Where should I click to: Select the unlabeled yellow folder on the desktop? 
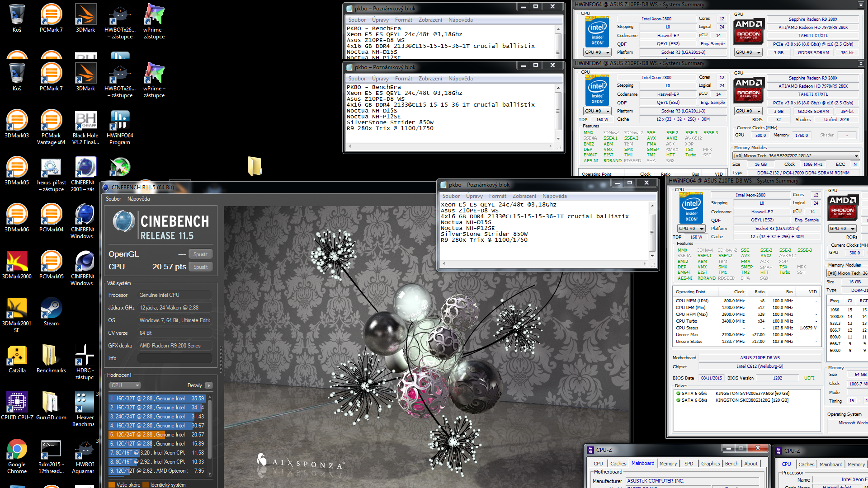(255, 166)
